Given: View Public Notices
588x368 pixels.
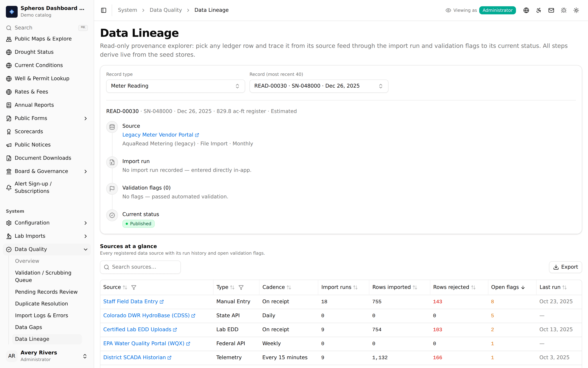Looking at the screenshot, I should pos(47,145).
